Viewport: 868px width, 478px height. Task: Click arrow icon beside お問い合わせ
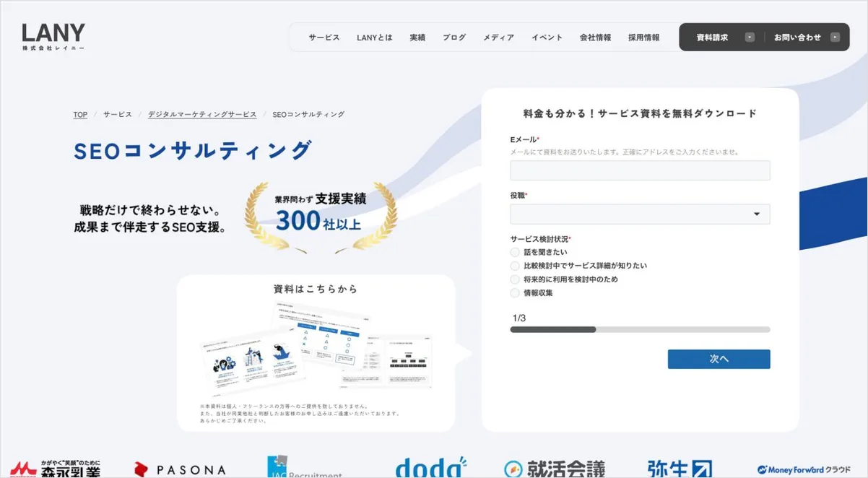click(x=835, y=38)
